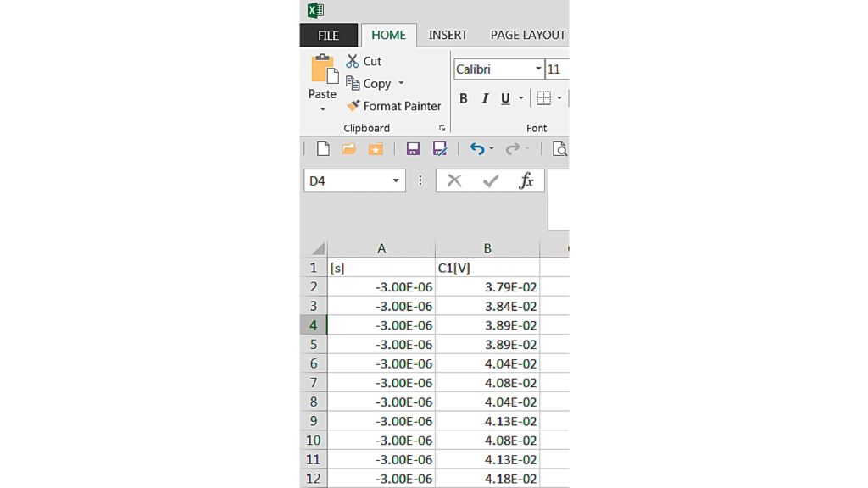Undo the last action
This screenshot has width=868, height=488.
(x=477, y=149)
